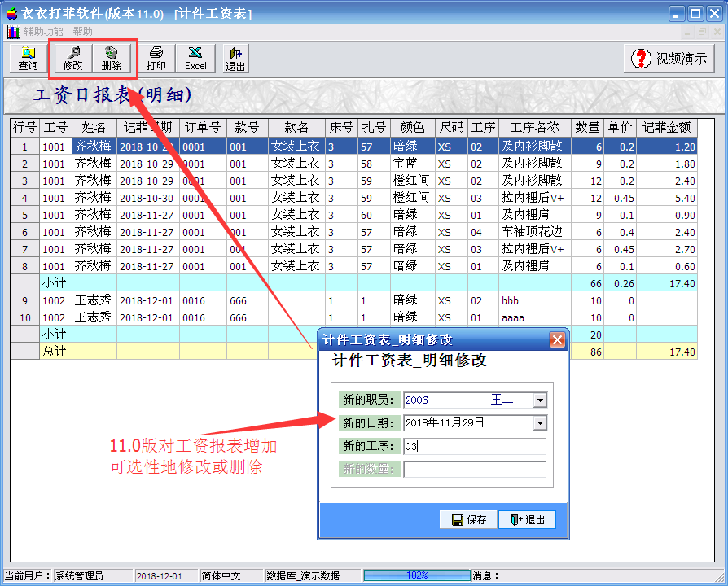Screen dimensions: 728x586
Task: Expand the 新的日期 date dropdown
Action: tap(539, 423)
